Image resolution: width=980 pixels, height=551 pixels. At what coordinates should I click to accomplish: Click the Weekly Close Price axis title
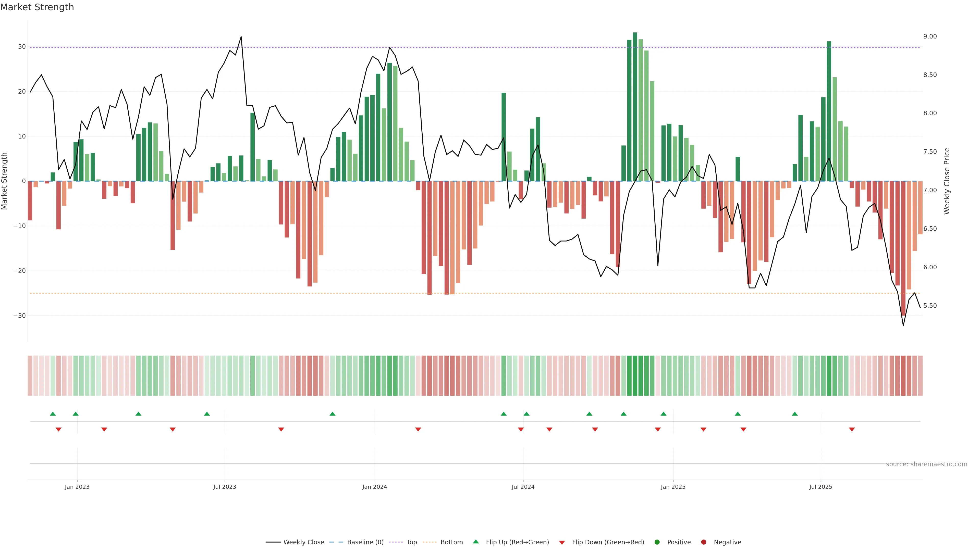coord(947,181)
